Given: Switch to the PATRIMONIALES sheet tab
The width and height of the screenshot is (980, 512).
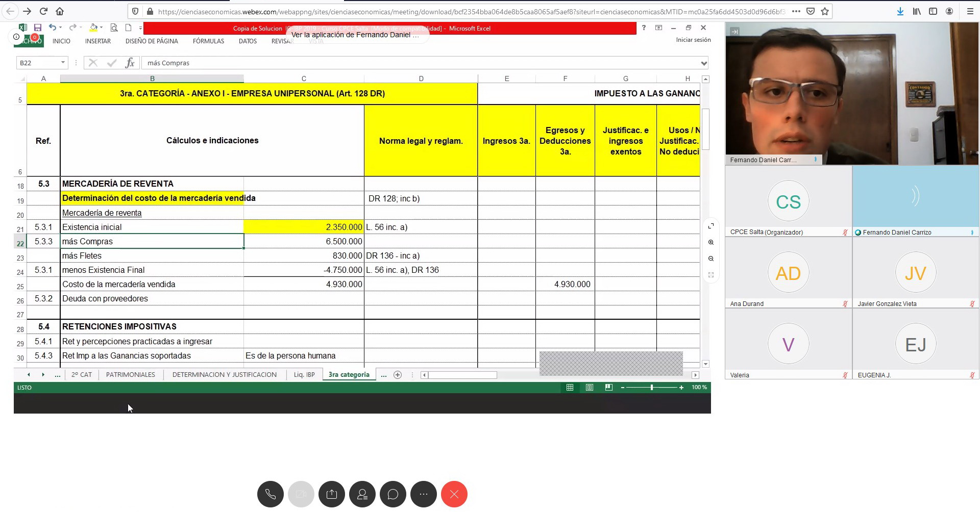Looking at the screenshot, I should (x=130, y=375).
